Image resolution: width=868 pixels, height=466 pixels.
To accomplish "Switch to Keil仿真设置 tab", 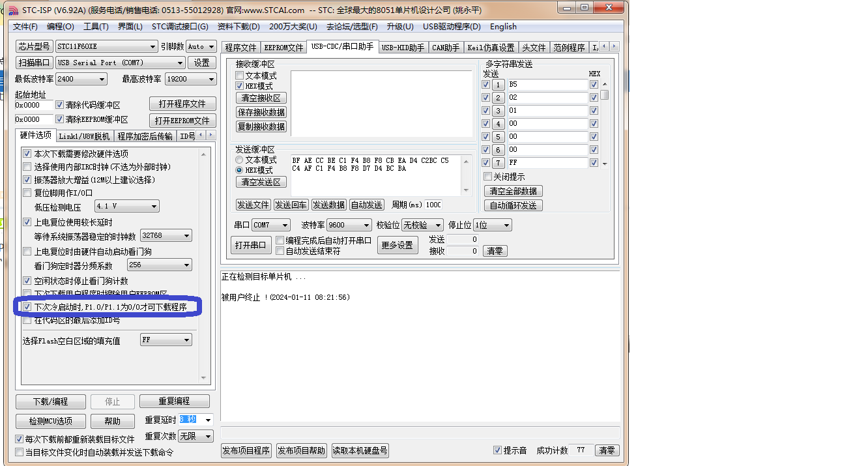I will 491,48.
